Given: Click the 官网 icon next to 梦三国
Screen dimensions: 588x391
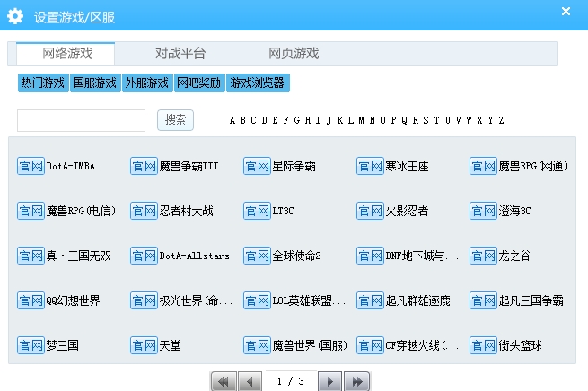Looking at the screenshot, I should (x=31, y=345).
